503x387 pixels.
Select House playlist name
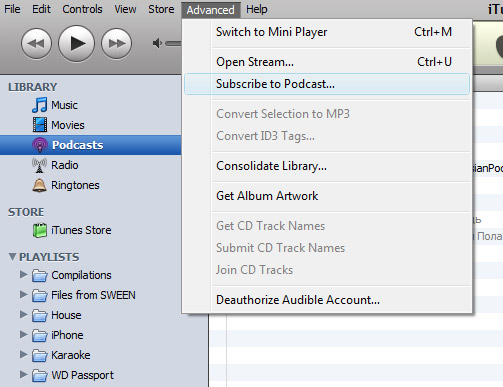[x=66, y=315]
